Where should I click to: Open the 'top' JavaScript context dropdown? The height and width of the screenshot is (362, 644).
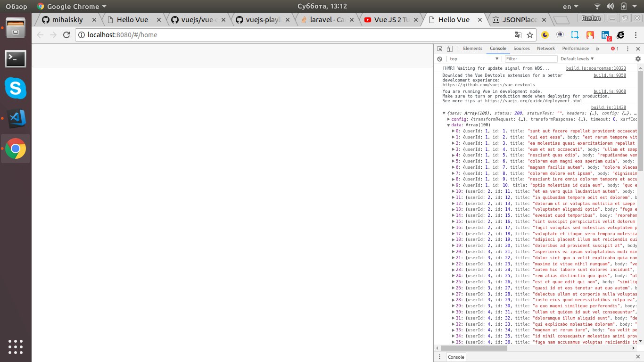474,59
